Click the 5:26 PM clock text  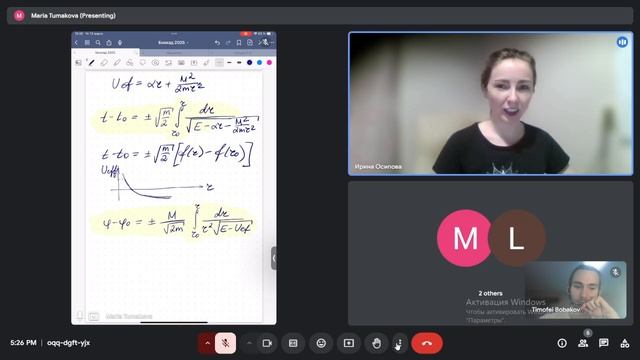click(23, 343)
